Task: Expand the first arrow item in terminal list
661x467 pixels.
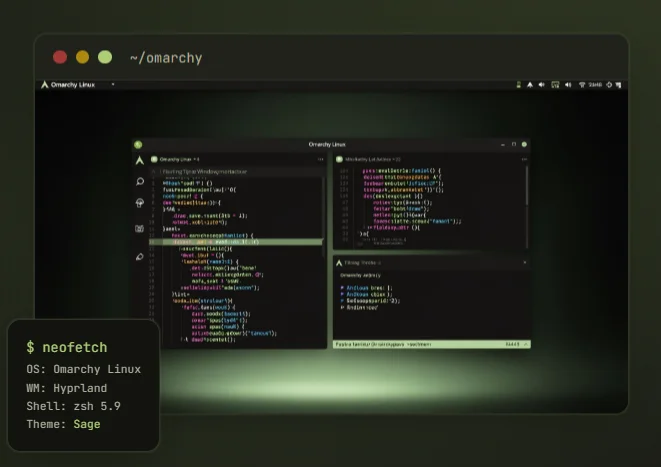Action: pos(342,288)
